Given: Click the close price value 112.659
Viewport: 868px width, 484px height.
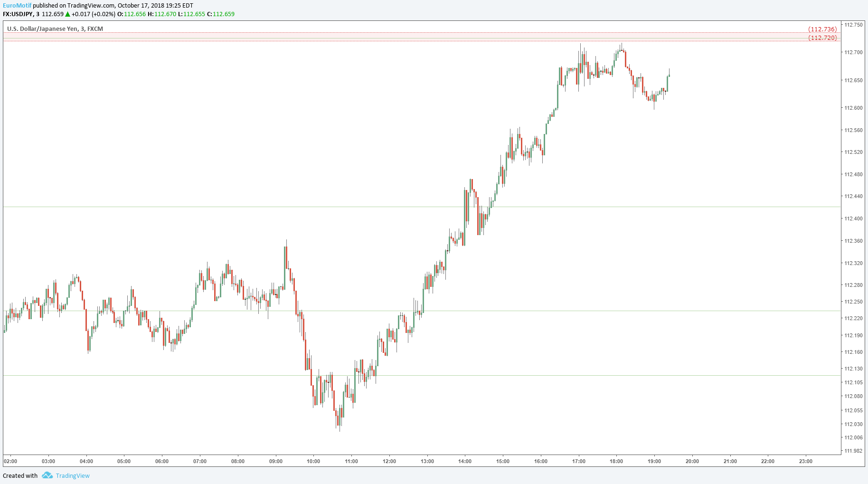Looking at the screenshot, I should (x=224, y=14).
